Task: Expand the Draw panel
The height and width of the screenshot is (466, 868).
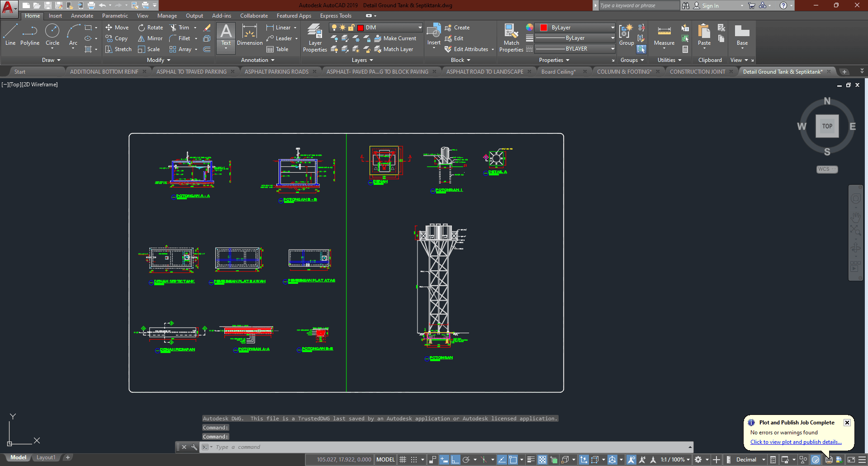Action: (x=51, y=60)
